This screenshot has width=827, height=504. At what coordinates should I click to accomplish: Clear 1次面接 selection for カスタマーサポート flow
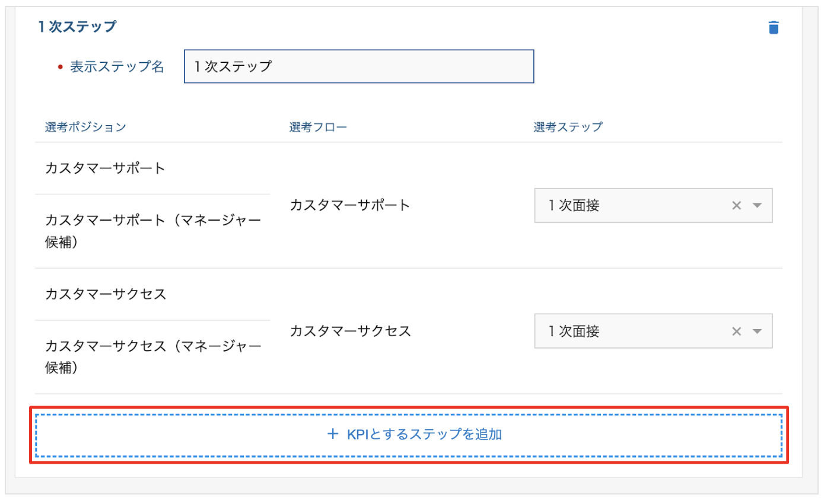737,206
